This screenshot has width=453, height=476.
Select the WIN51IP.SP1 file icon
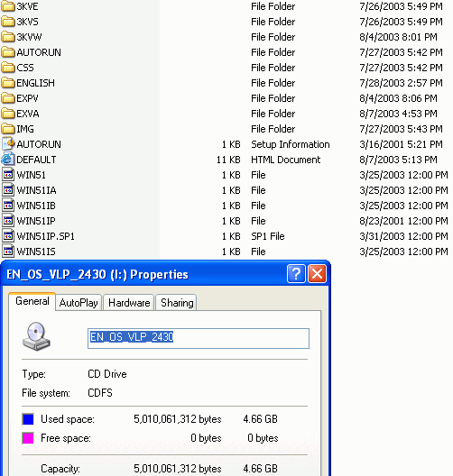8,236
